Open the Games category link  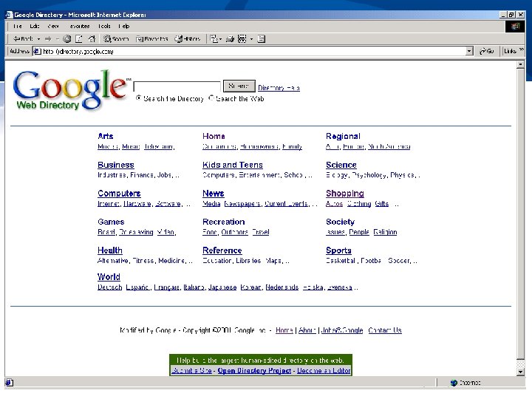tap(111, 222)
